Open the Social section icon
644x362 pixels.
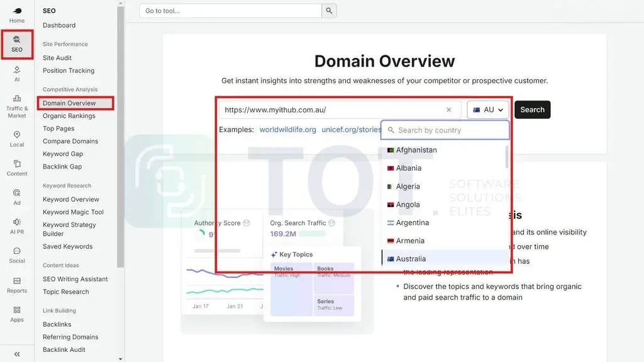click(17, 255)
